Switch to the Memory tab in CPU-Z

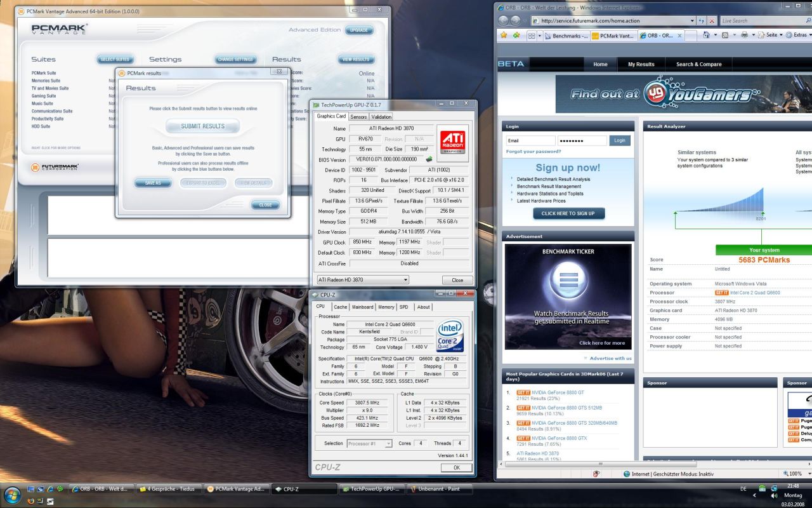[x=386, y=307]
